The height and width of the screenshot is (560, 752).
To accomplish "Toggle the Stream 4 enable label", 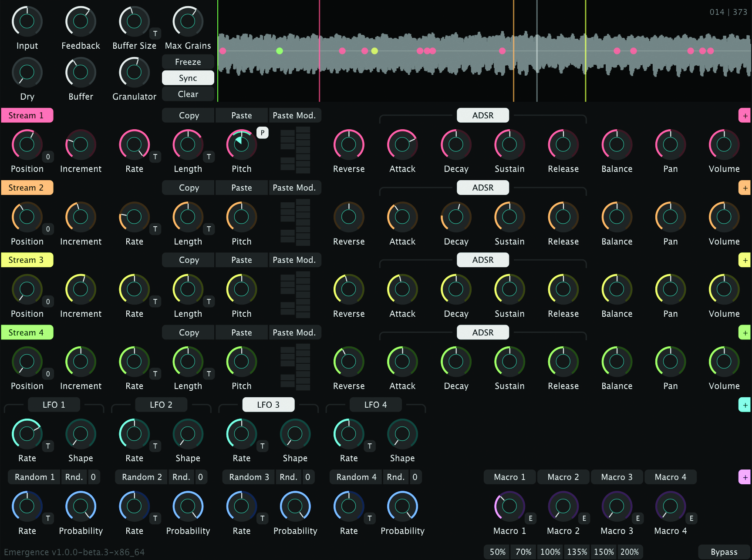I will 27,332.
